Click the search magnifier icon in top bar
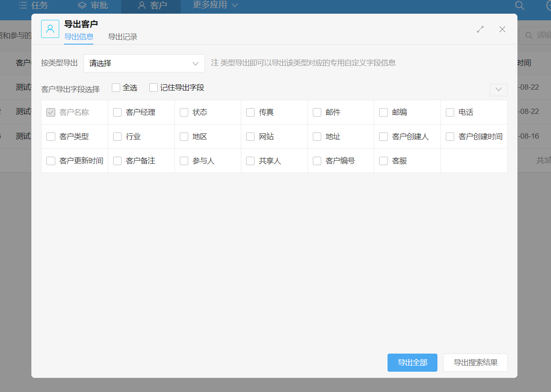The height and width of the screenshot is (392, 551). click(520, 6)
